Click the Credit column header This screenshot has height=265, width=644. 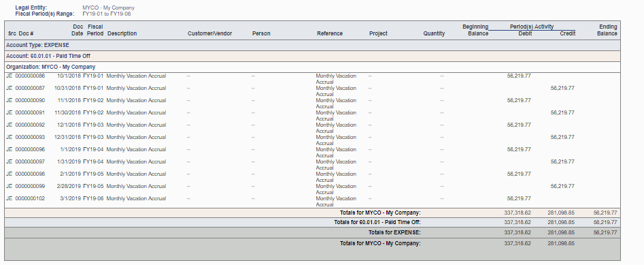click(568, 34)
